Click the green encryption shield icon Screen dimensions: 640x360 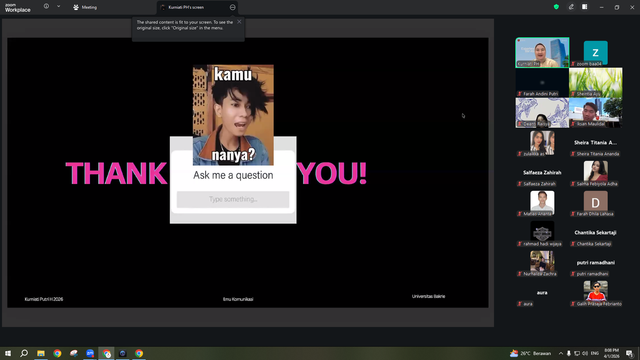tap(556, 7)
